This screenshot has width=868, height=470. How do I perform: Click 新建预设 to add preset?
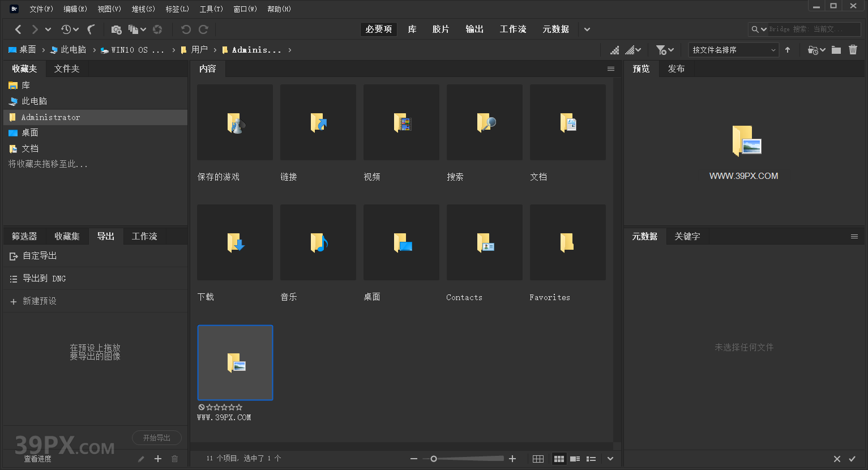(x=95, y=301)
